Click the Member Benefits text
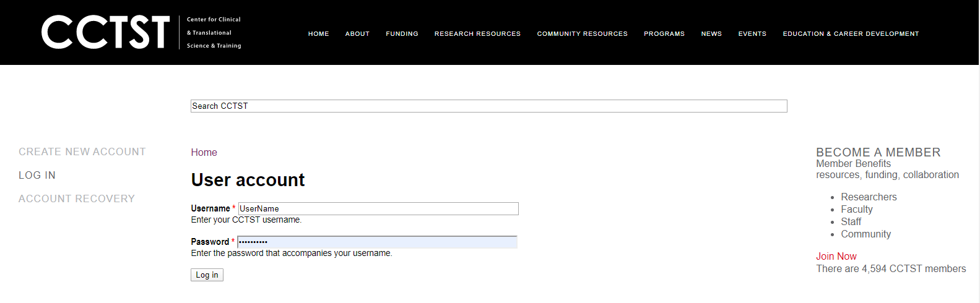 [x=853, y=163]
